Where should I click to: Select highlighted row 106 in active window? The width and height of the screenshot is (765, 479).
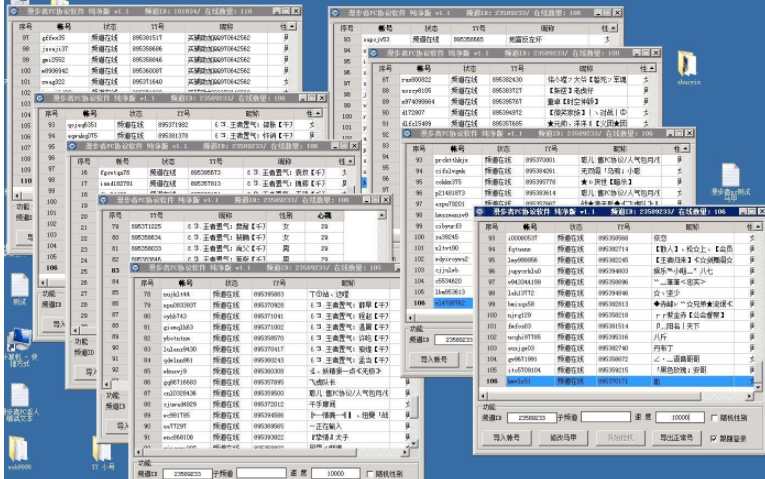[617, 381]
